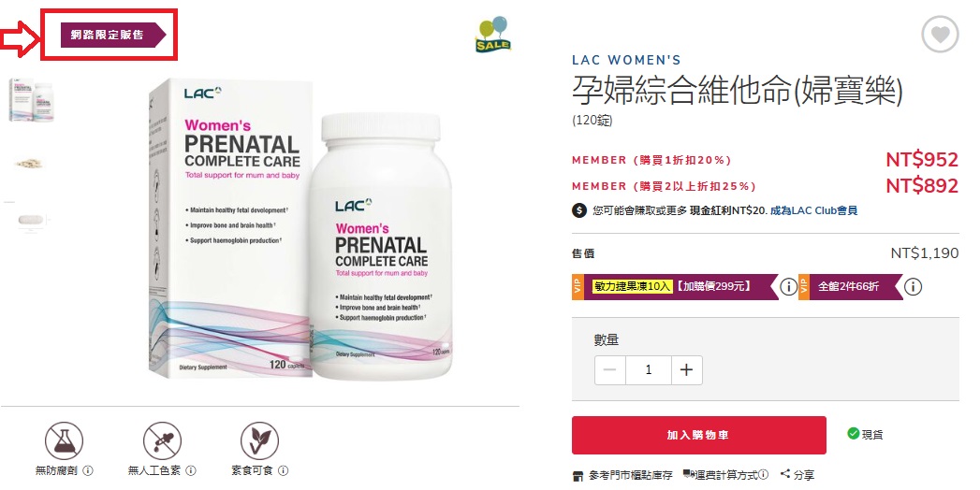
Task: Increase quantity with plus button
Action: 686,370
